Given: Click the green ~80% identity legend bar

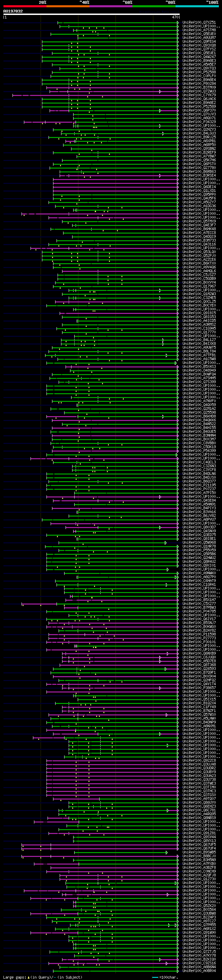Looking at the screenshot, I should tap(154, 6).
